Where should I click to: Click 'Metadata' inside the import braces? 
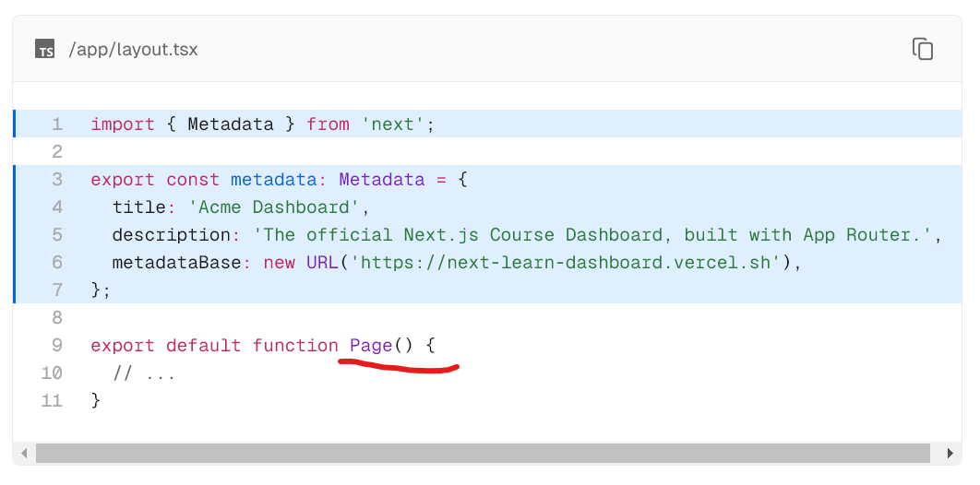pos(231,124)
